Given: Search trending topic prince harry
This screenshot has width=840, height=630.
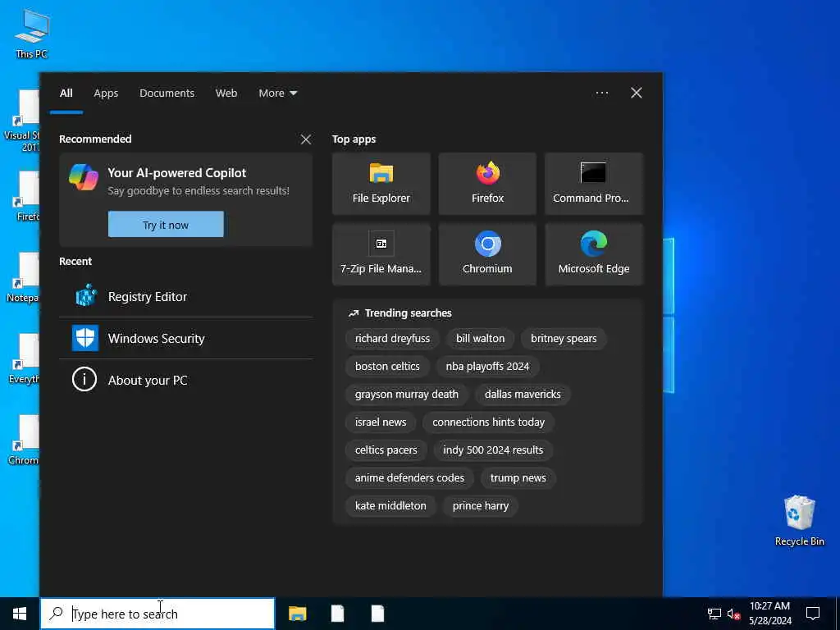Looking at the screenshot, I should coord(481,505).
